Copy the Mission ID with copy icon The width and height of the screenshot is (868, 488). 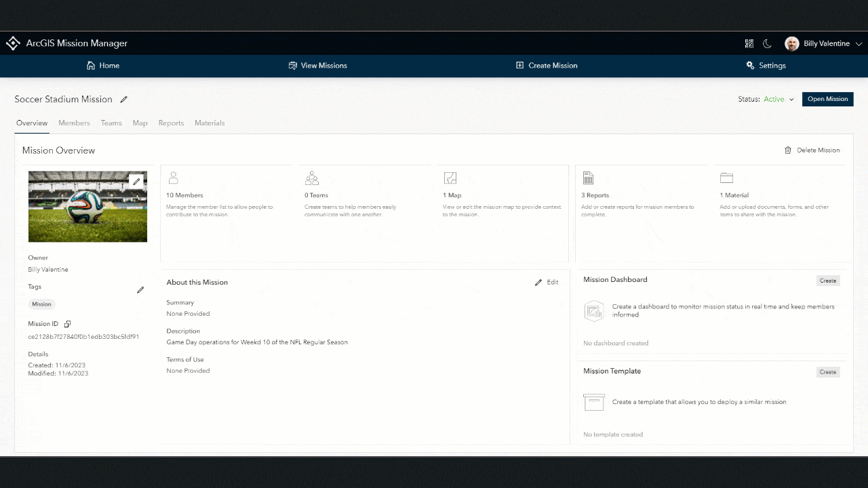coord(67,324)
